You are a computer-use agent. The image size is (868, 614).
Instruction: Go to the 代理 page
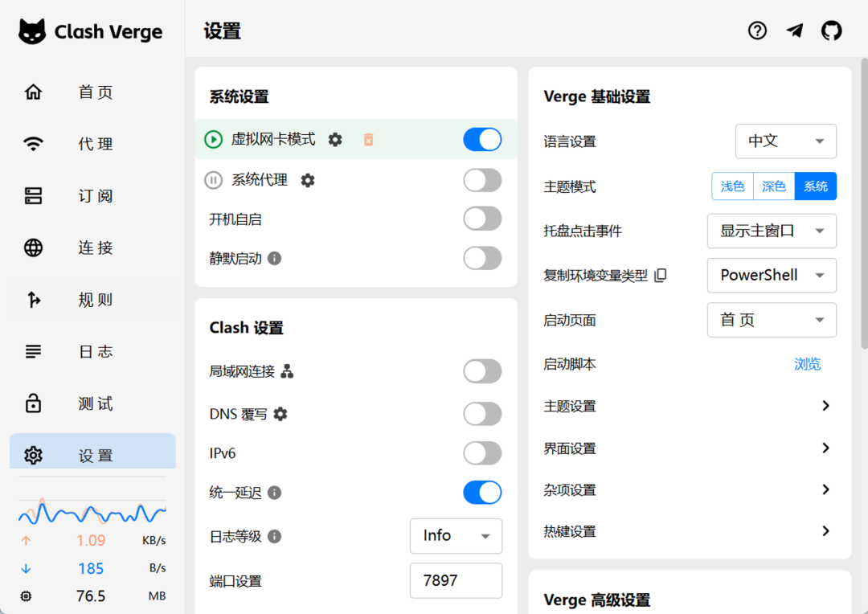[x=93, y=143]
